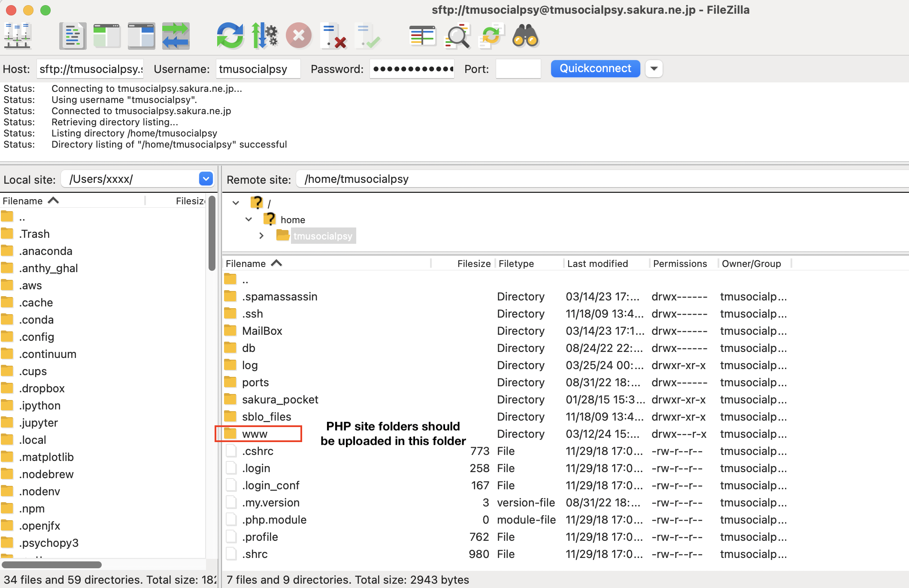Sort remote list by Permissions column
The image size is (909, 588).
click(680, 264)
